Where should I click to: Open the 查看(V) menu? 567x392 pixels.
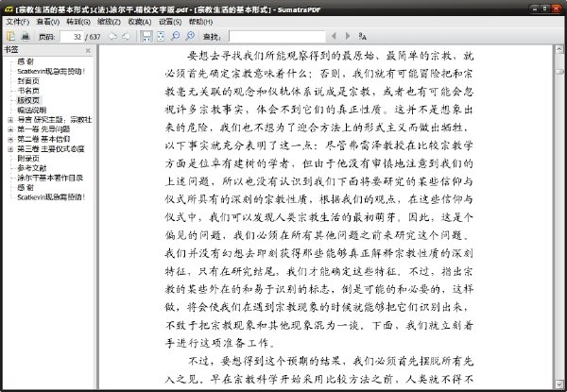48,22
